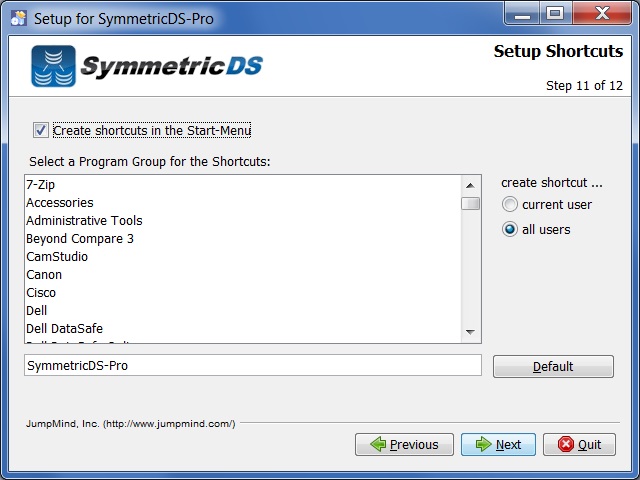Select the Dell program group entry
The width and height of the screenshot is (640, 480).
click(x=243, y=311)
